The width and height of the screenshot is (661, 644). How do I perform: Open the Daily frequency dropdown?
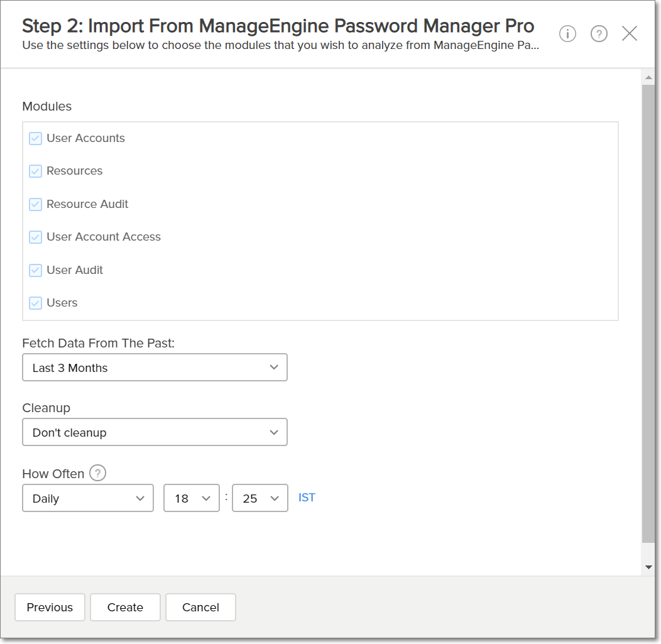[x=88, y=498]
